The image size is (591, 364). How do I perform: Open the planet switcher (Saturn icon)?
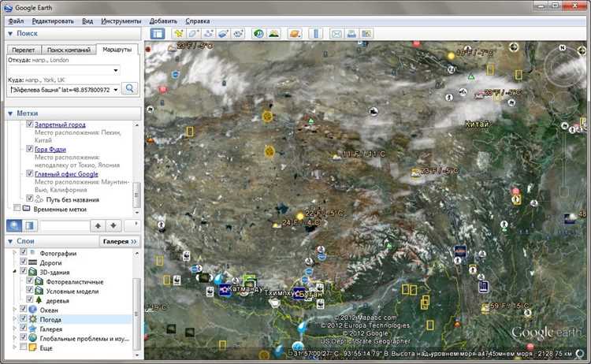295,34
